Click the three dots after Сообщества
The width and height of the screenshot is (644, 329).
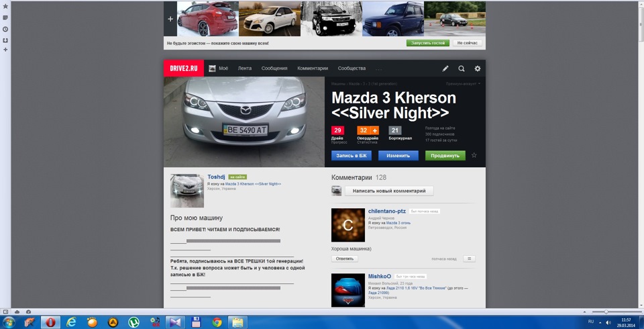coord(378,68)
